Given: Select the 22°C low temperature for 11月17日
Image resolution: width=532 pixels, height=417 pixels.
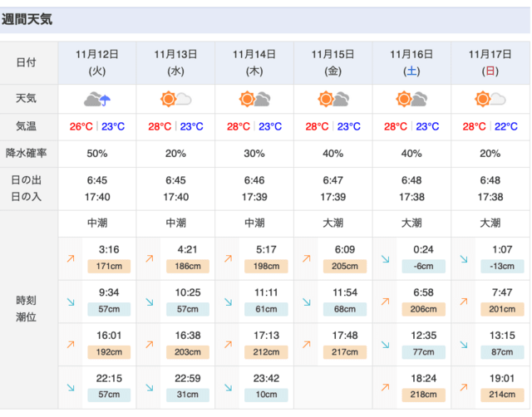Looking at the screenshot, I should pos(505,127).
